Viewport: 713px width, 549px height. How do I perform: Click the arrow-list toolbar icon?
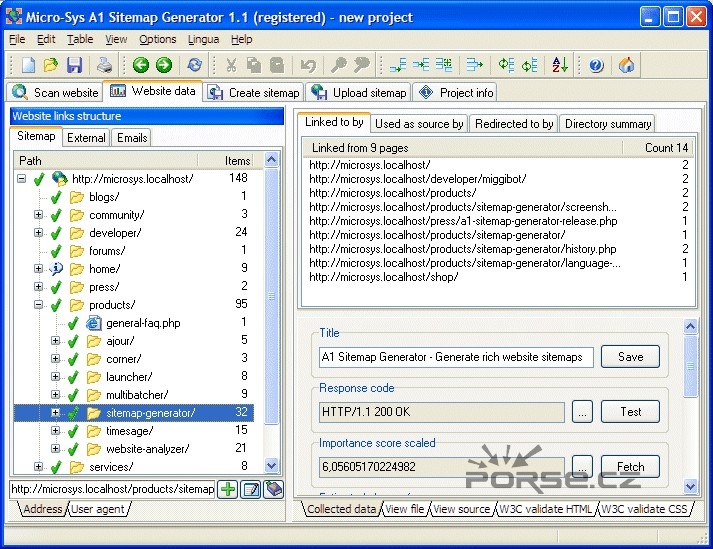pyautogui.click(x=474, y=65)
